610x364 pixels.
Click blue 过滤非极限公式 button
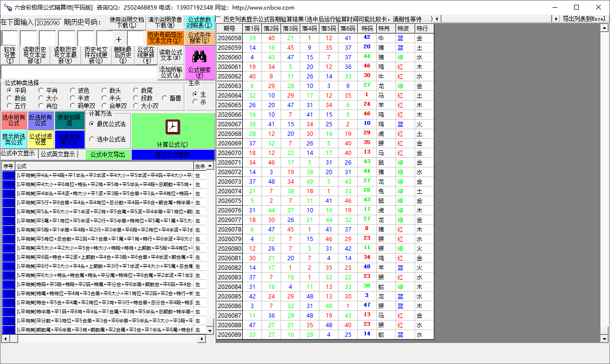pyautogui.click(x=69, y=139)
